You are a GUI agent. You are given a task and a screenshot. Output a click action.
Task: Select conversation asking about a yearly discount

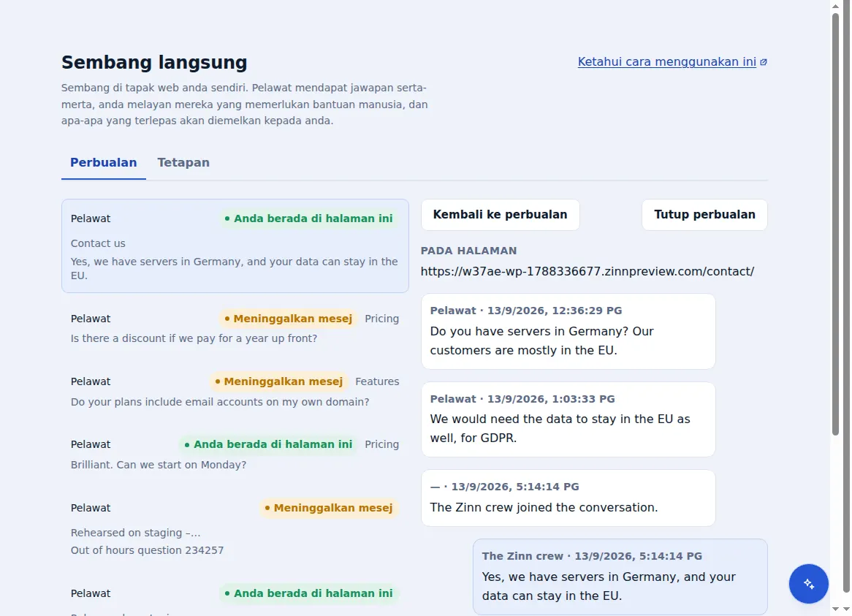pyautogui.click(x=235, y=327)
